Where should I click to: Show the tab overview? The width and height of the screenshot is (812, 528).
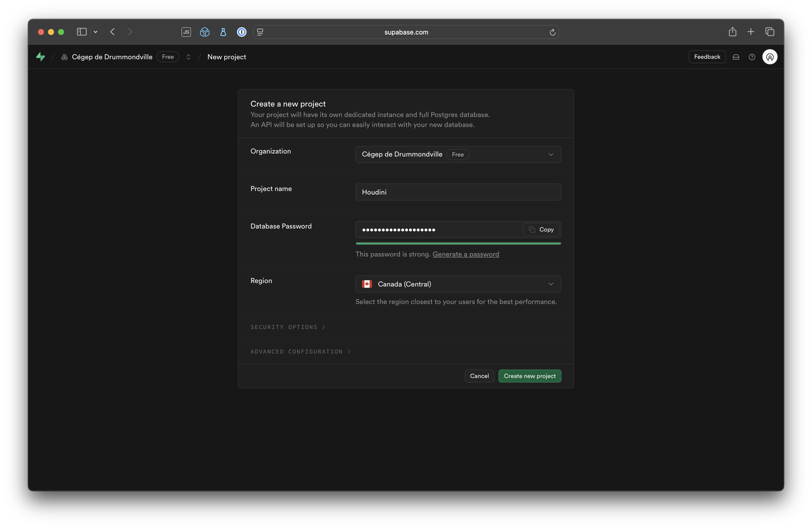pyautogui.click(x=770, y=32)
